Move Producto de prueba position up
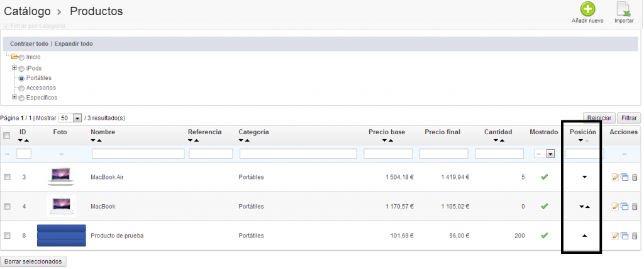 pyautogui.click(x=584, y=236)
